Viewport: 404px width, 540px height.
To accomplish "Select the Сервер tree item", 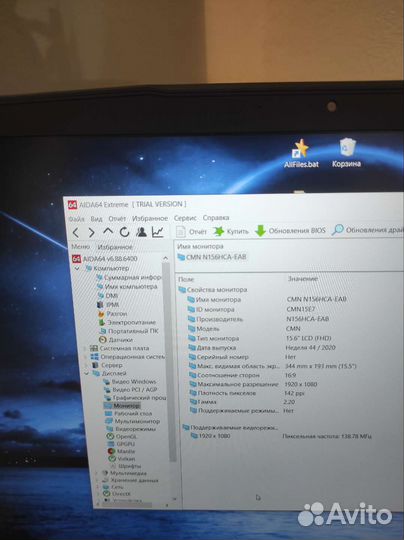I will pyautogui.click(x=107, y=365).
